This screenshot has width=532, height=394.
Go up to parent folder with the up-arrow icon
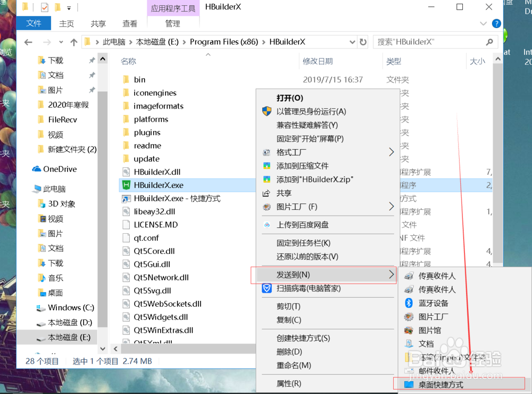click(73, 42)
